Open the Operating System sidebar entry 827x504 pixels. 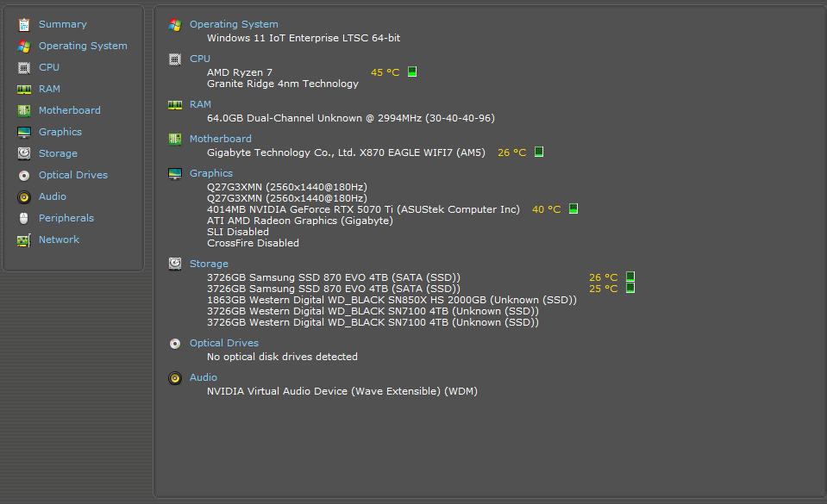point(83,46)
